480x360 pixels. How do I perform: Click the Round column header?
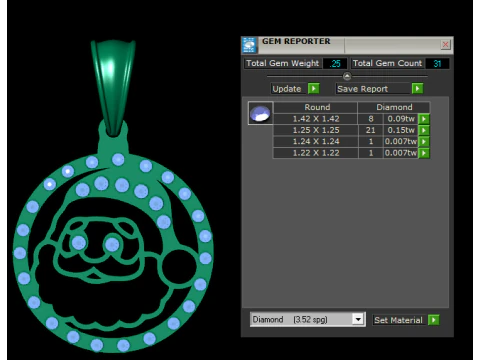click(x=317, y=107)
